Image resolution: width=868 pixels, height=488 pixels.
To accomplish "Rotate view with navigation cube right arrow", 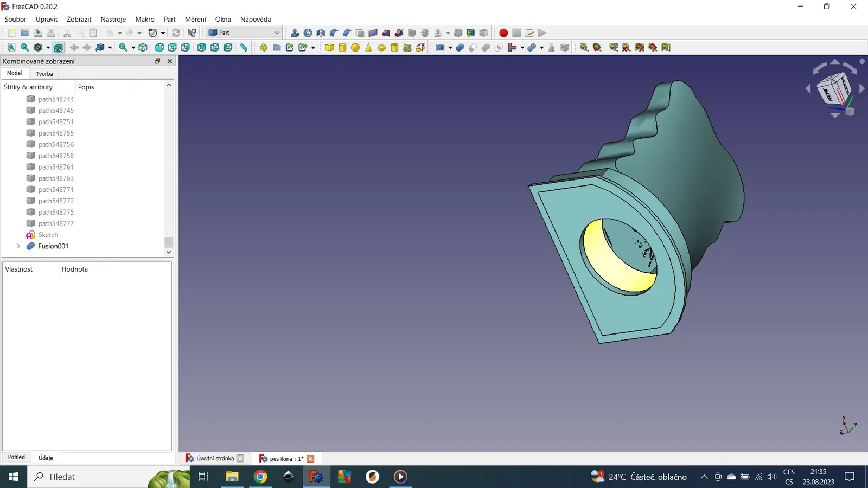I will click(861, 88).
